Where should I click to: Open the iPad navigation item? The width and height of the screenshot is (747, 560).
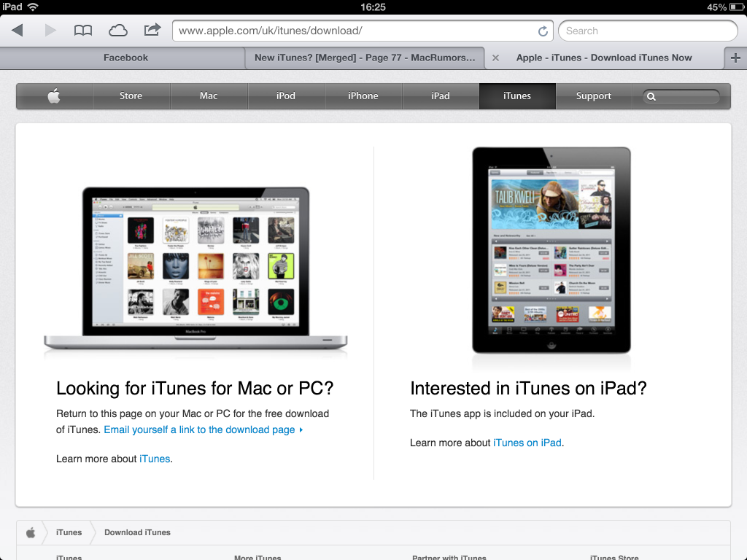click(x=440, y=96)
